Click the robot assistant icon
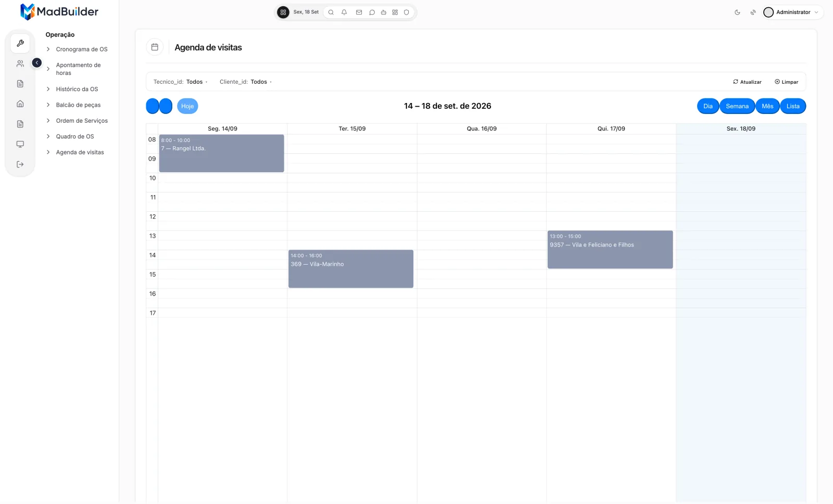833x504 pixels. coord(383,12)
